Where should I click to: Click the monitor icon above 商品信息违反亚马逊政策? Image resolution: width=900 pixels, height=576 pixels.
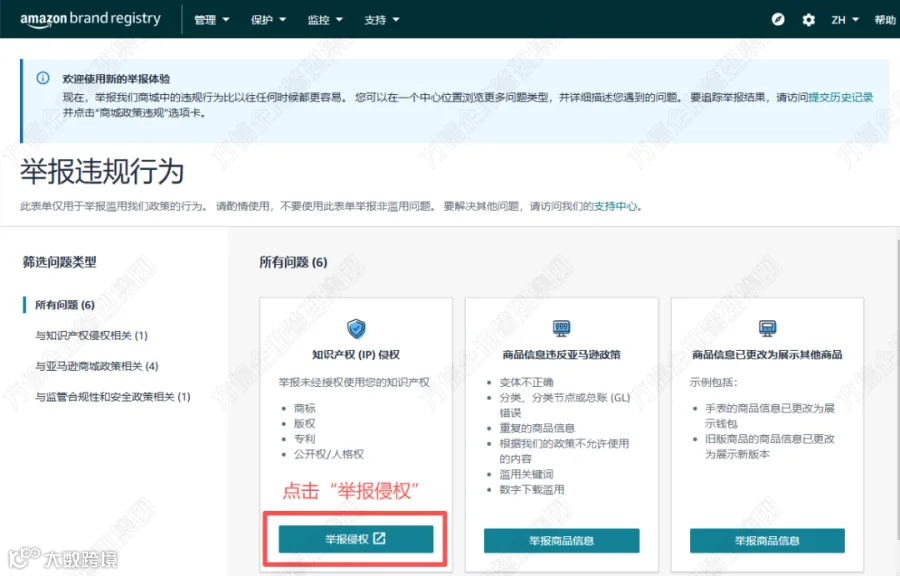click(561, 328)
